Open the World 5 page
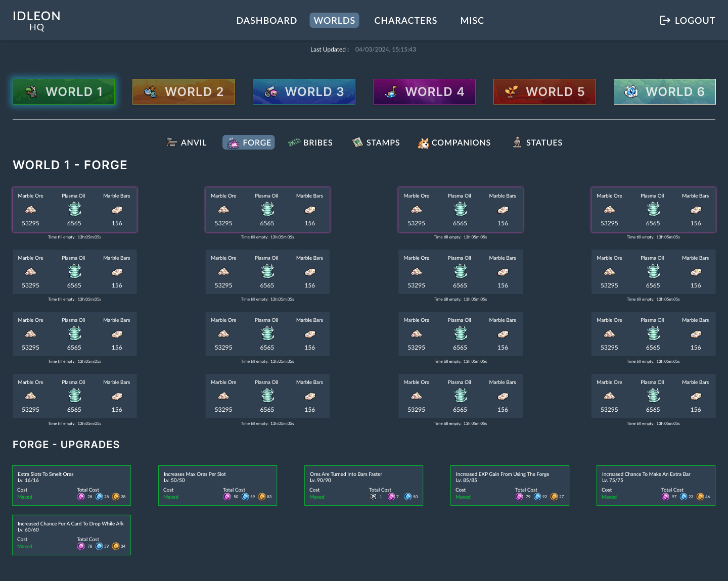 pyautogui.click(x=544, y=91)
